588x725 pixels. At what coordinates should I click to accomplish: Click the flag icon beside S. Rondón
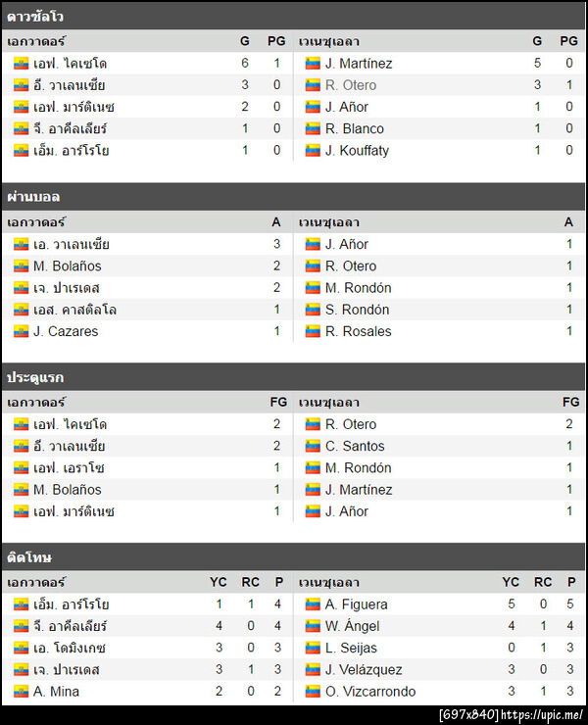pos(314,310)
